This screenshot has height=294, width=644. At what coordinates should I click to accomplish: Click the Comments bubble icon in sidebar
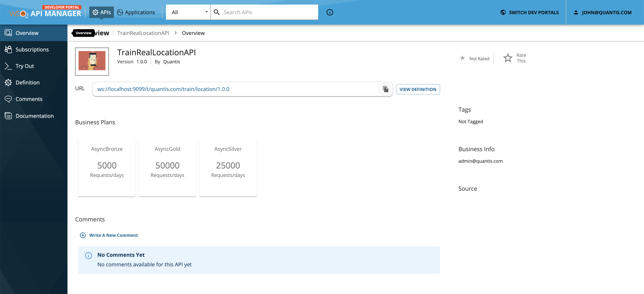(x=8, y=99)
